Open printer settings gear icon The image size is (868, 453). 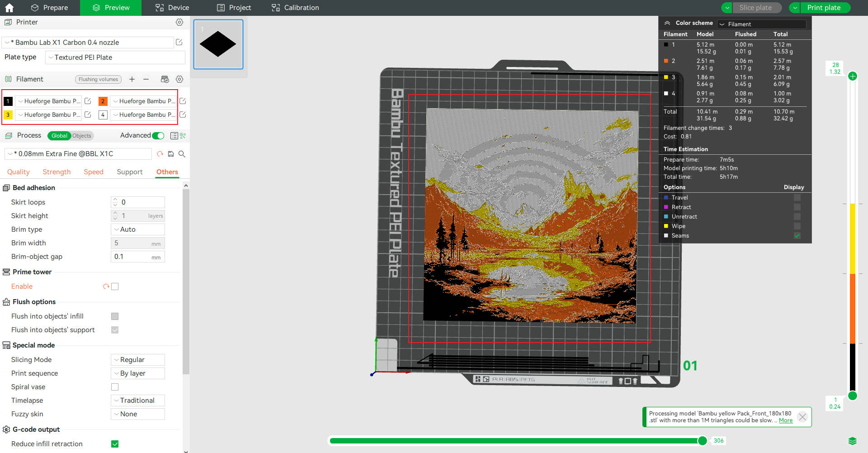pos(179,22)
